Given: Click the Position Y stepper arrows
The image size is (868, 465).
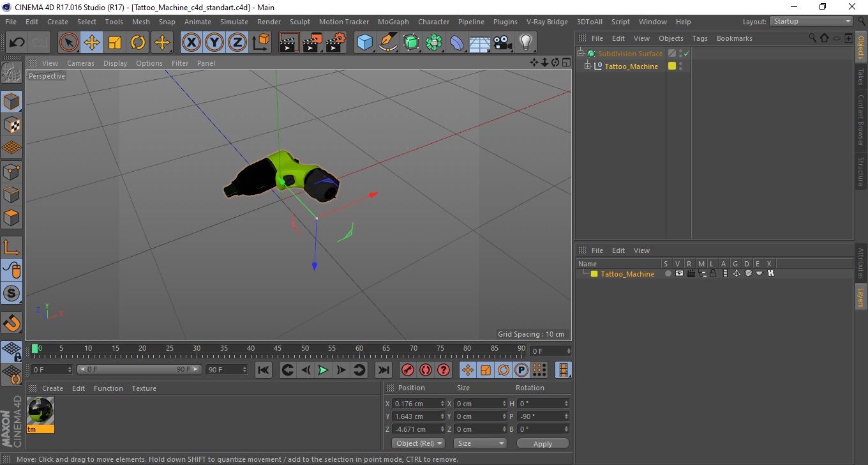Looking at the screenshot, I should coord(442,416).
